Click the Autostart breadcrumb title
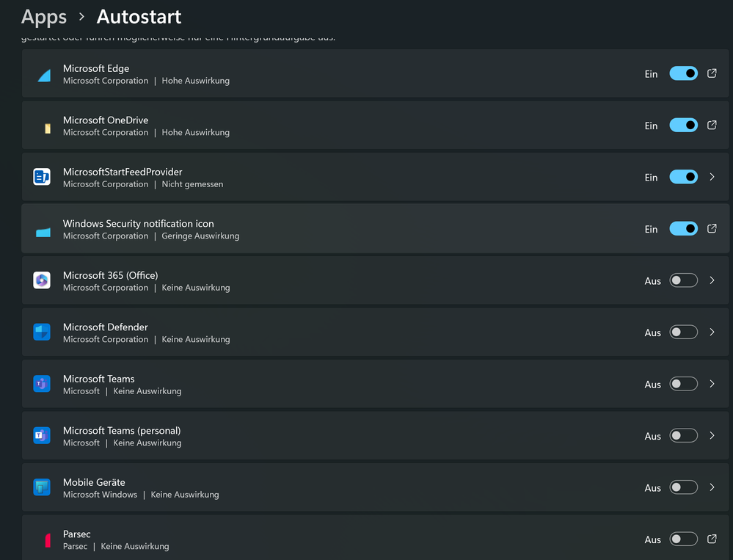The width and height of the screenshot is (733, 560). point(139,17)
